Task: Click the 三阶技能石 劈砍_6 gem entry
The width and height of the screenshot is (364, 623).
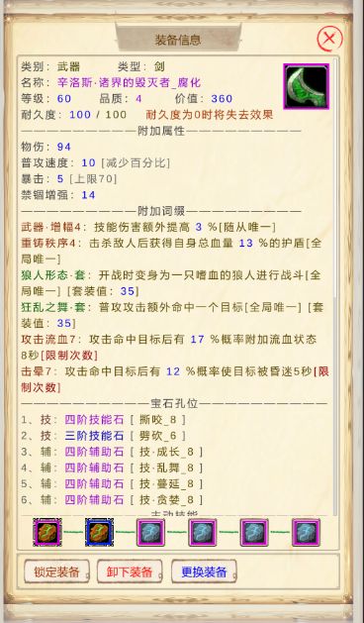Action: click(104, 436)
